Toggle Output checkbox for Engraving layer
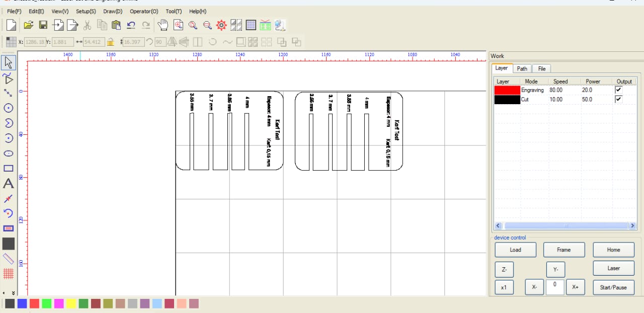The width and height of the screenshot is (644, 313). click(x=619, y=90)
